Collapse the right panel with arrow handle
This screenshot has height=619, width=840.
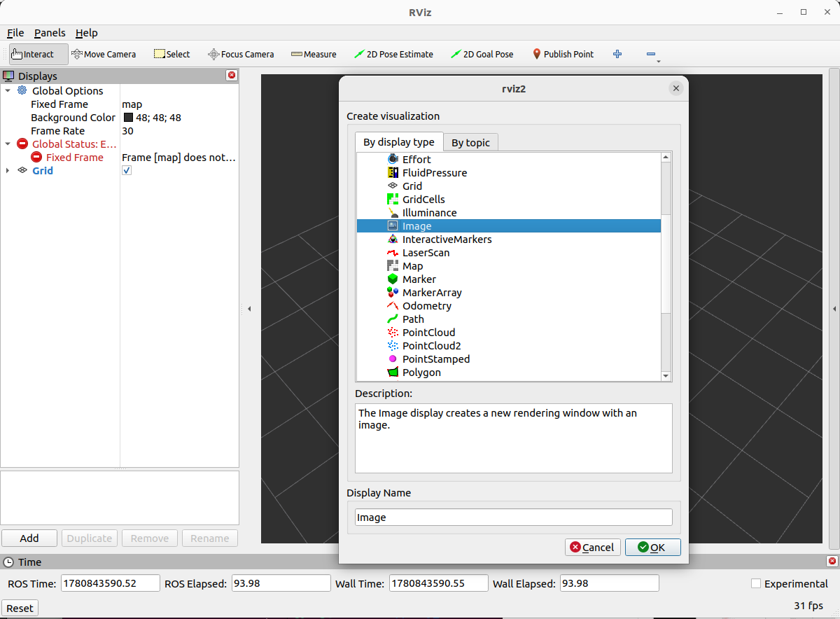point(834,308)
